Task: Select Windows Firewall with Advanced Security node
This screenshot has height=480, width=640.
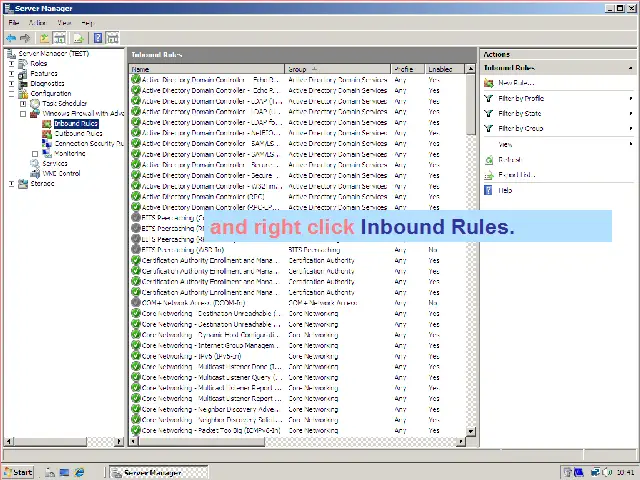Action: (x=83, y=113)
